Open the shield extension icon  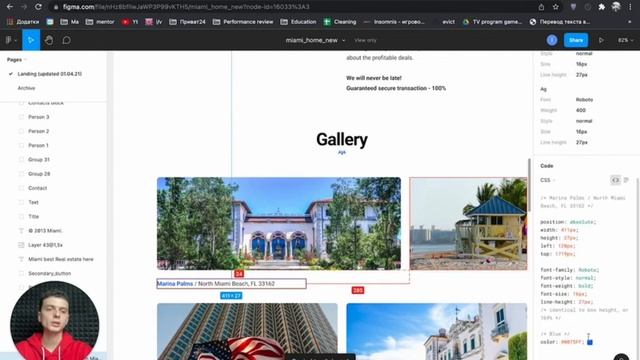[573, 7]
